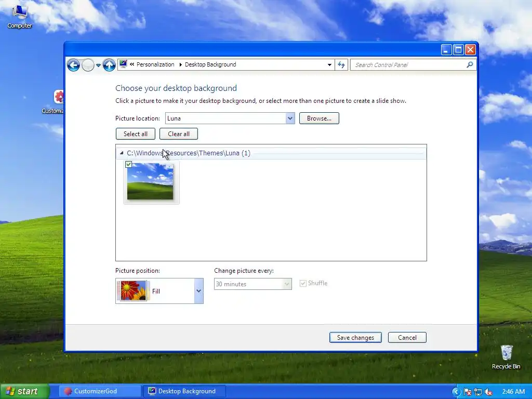Click the Control Panel icon in address bar
532x399 pixels.
point(123,64)
